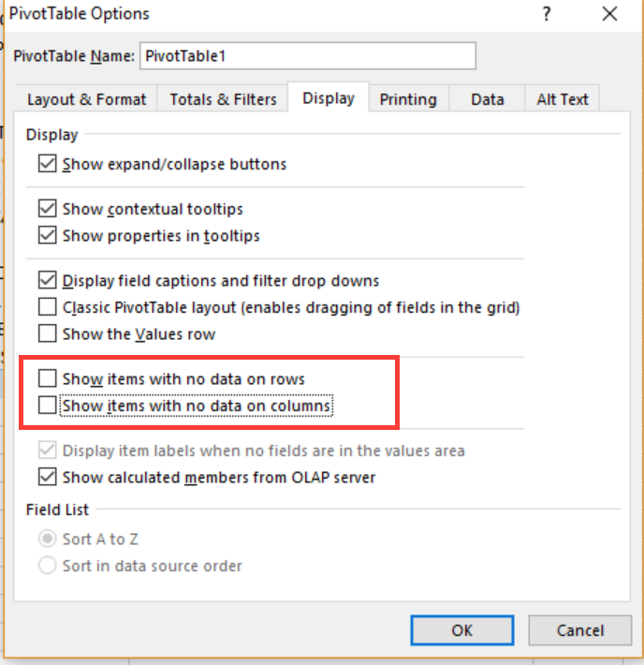Uncheck Show expand/collapse buttons

click(x=47, y=164)
